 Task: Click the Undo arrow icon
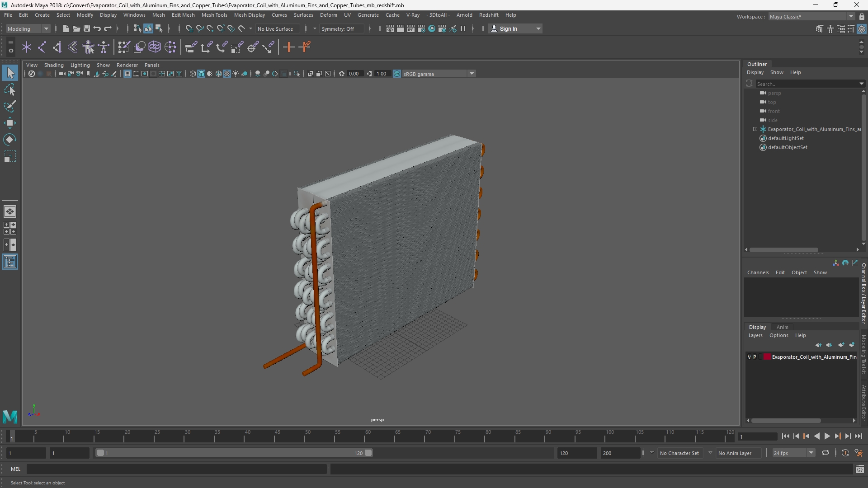97,28
